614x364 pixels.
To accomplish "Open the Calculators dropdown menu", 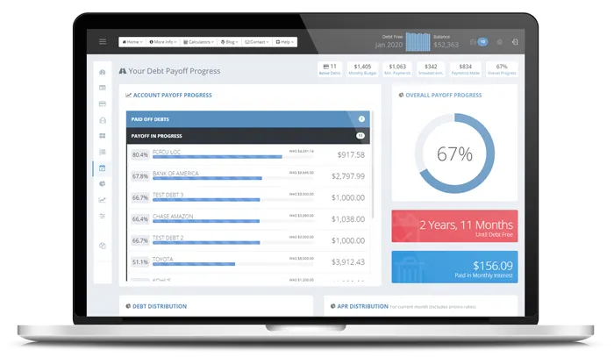I will [198, 42].
